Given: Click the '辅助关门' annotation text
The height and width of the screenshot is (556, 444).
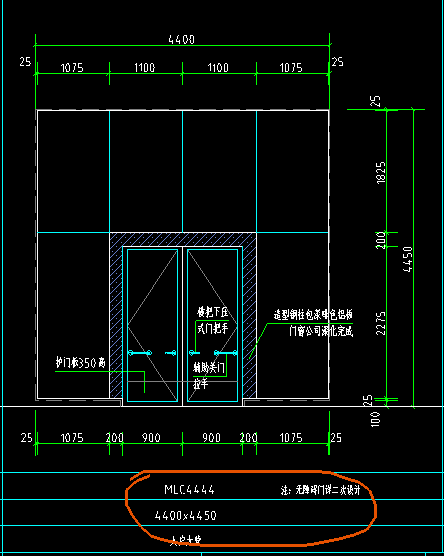Looking at the screenshot, I should pos(209,367).
